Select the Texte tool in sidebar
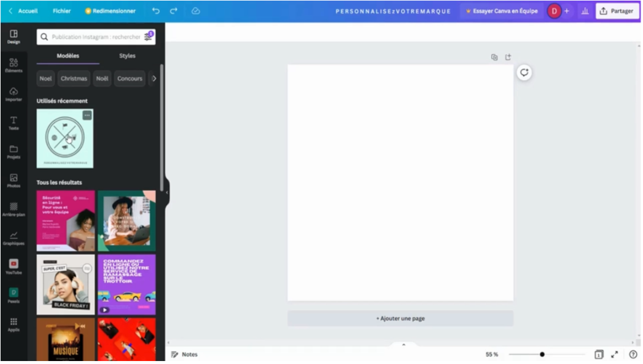Viewport: 643px width, 364px height. tap(13, 123)
